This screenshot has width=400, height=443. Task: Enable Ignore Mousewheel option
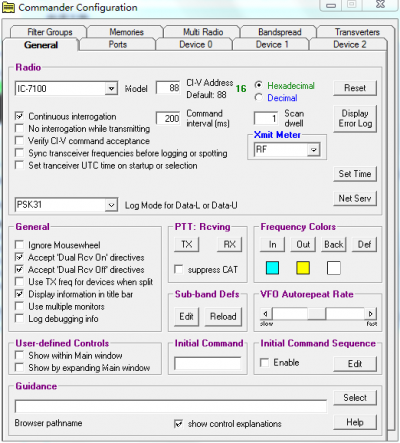click(19, 245)
